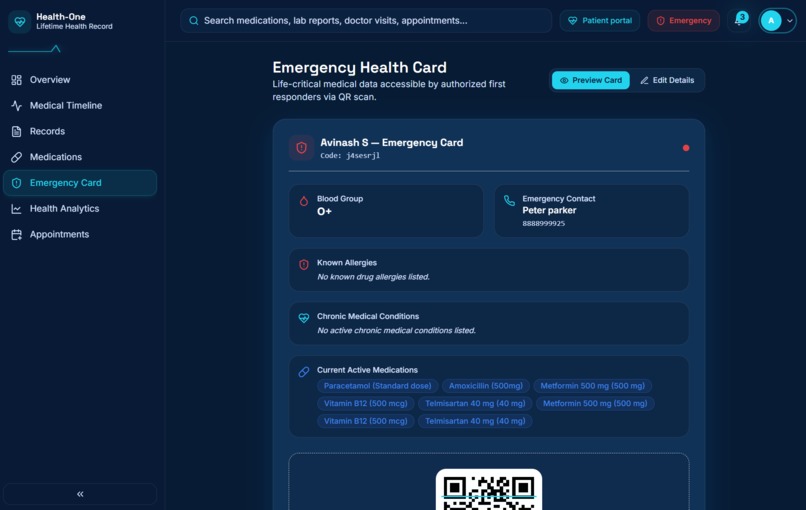Open the Overview grid icon
Image resolution: width=806 pixels, height=510 pixels.
point(16,80)
